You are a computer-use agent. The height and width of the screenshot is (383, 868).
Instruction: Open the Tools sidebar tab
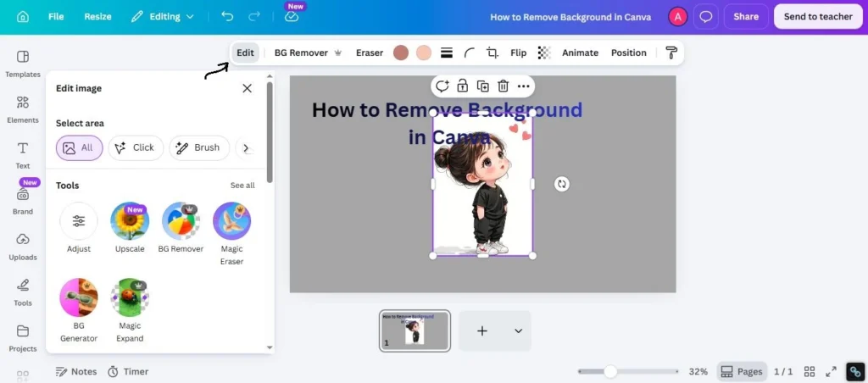(23, 293)
